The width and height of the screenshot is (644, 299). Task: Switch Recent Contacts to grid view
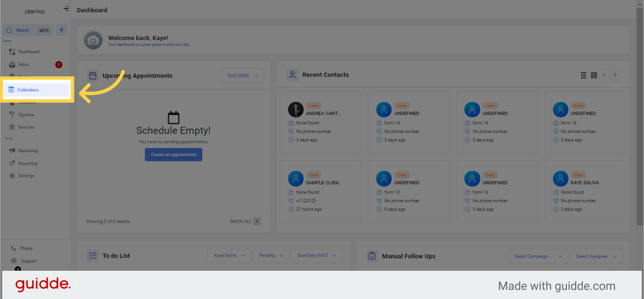coord(594,75)
